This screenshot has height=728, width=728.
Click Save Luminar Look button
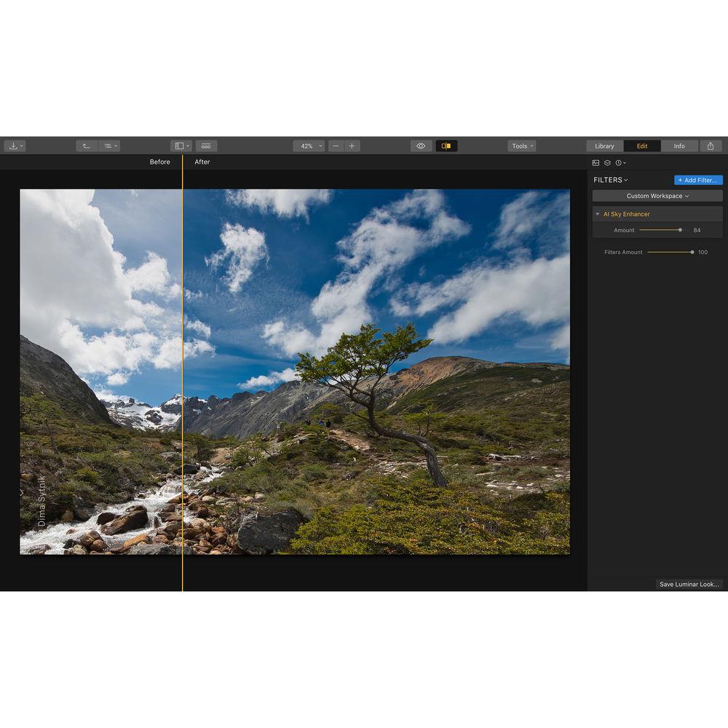pyautogui.click(x=689, y=584)
